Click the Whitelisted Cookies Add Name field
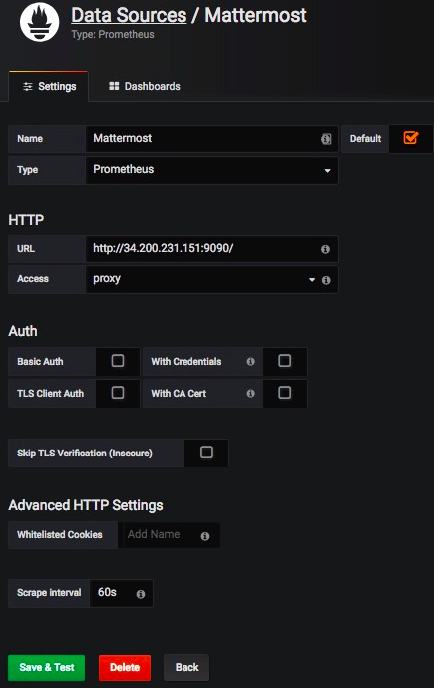 coord(171,535)
